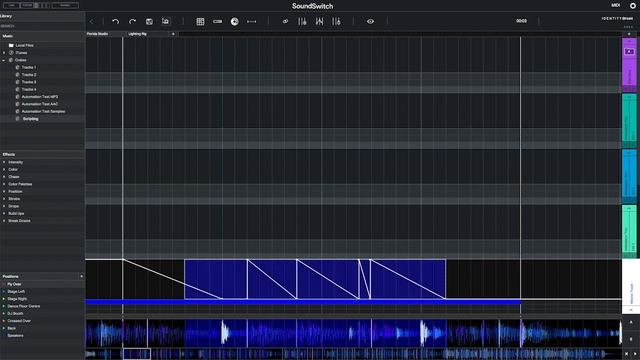640x360 pixels.
Task: Expand the Color Palettes effects group
Action: [x=4, y=184]
